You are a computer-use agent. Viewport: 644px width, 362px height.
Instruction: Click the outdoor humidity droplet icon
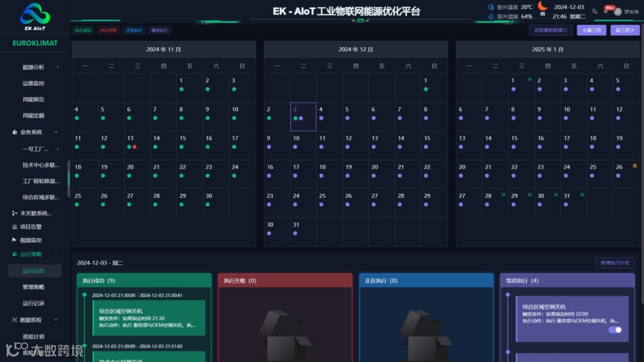pos(490,17)
